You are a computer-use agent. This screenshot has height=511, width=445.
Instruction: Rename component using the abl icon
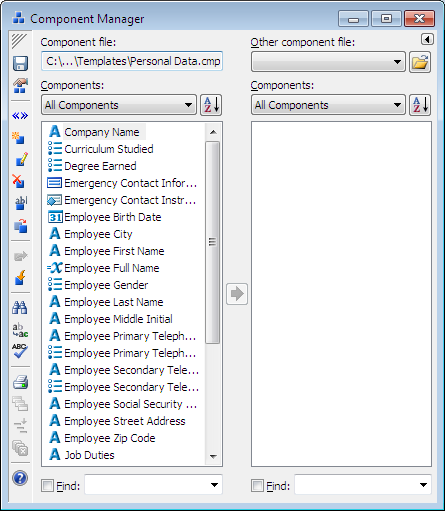pyautogui.click(x=21, y=203)
